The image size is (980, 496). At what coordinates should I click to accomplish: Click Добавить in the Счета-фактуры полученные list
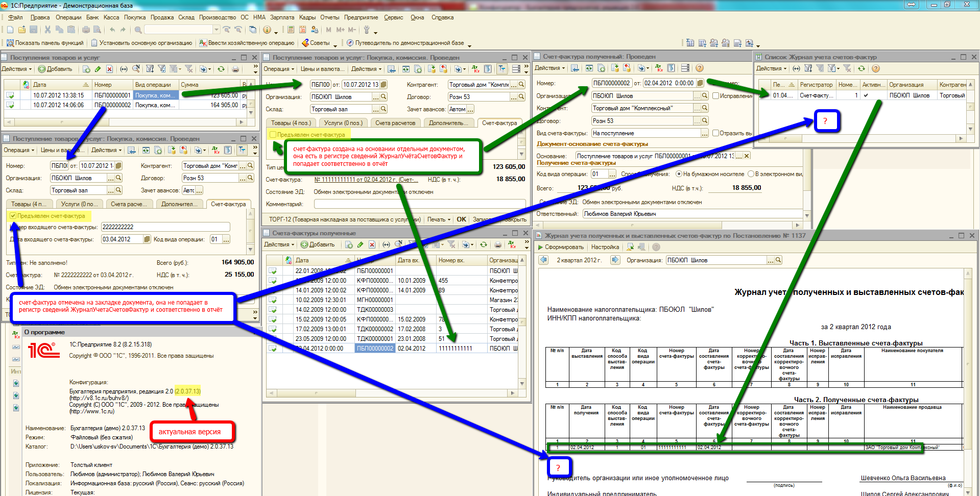click(318, 244)
